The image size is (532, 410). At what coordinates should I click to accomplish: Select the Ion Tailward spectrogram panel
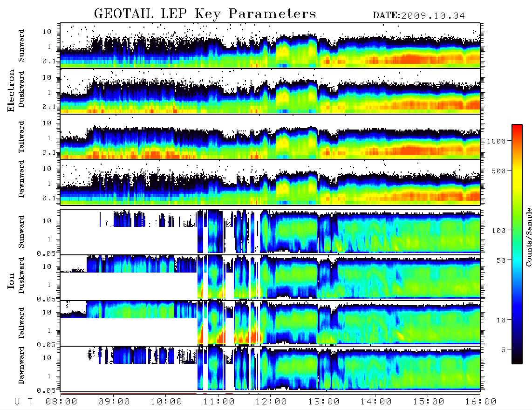pos(270,323)
